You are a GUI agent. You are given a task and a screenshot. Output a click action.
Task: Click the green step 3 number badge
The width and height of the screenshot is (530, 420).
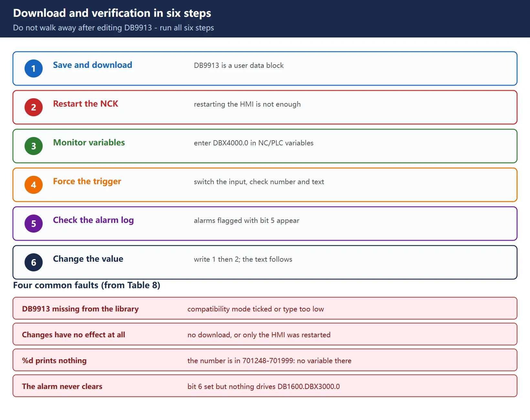tap(34, 146)
